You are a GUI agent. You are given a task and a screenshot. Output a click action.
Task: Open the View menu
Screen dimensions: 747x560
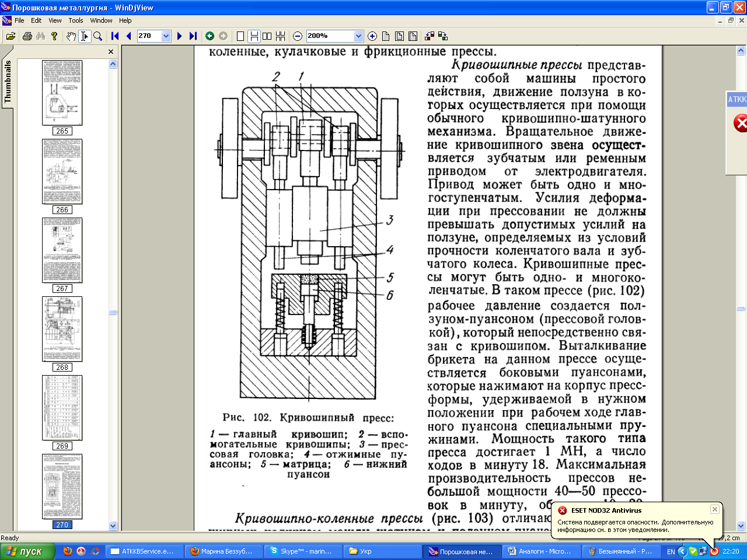point(55,20)
